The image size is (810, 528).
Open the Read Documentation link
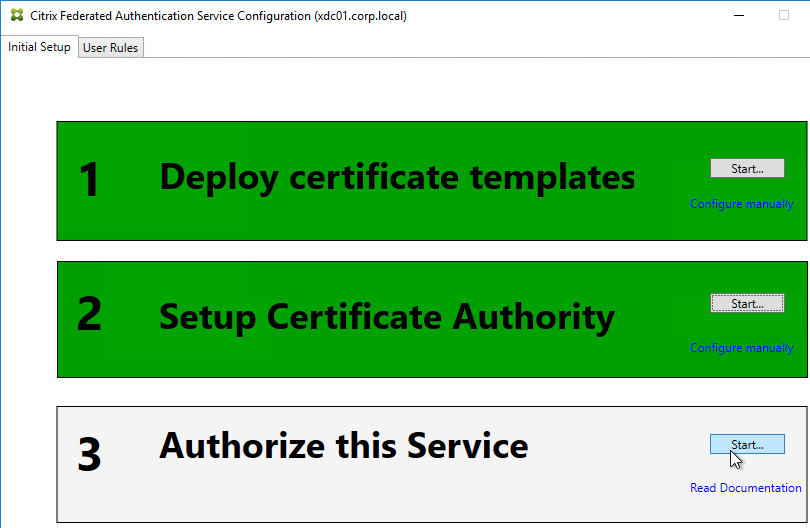click(x=745, y=488)
